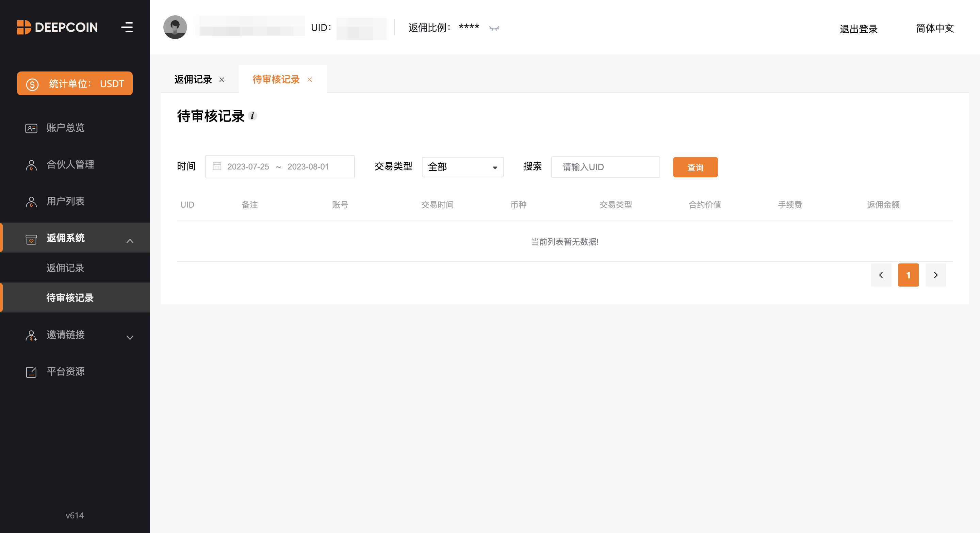Collapse the 返佣系统 sidebar section
This screenshot has width=980, height=533.
[130, 241]
